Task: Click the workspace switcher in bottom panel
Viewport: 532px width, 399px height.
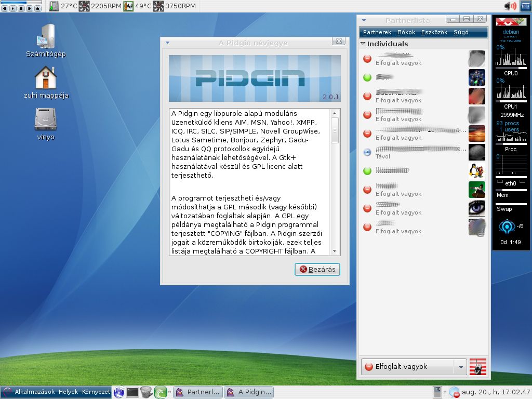Action: pos(437,392)
